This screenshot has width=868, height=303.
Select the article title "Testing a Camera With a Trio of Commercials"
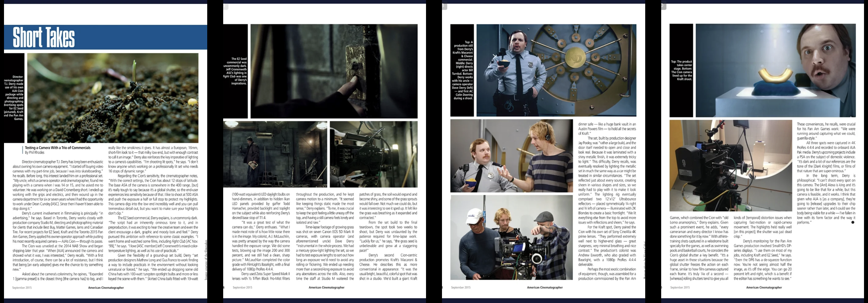coord(57,148)
